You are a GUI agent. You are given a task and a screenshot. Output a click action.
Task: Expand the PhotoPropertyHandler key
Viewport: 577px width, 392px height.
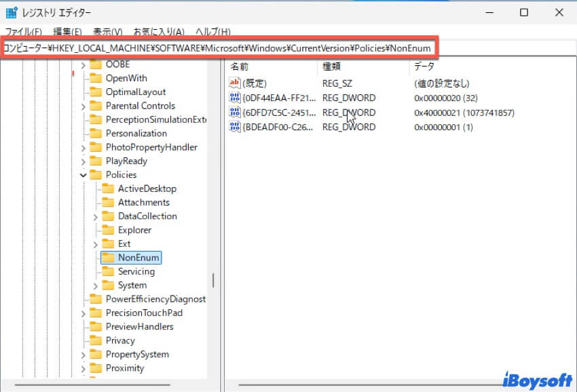83,148
